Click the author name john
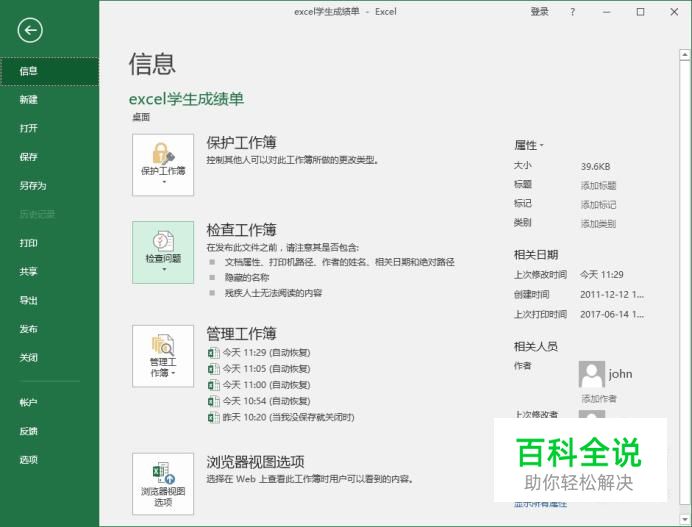This screenshot has height=527, width=692. 620,374
